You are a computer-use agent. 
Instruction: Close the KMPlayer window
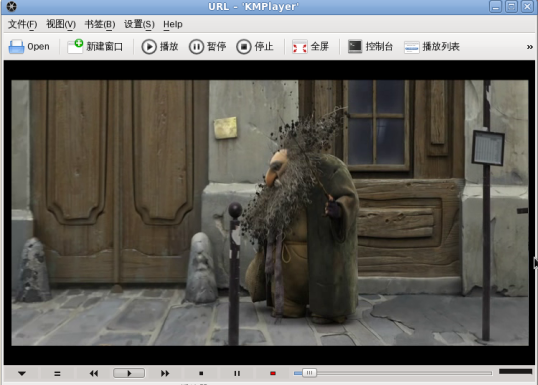(528, 7)
